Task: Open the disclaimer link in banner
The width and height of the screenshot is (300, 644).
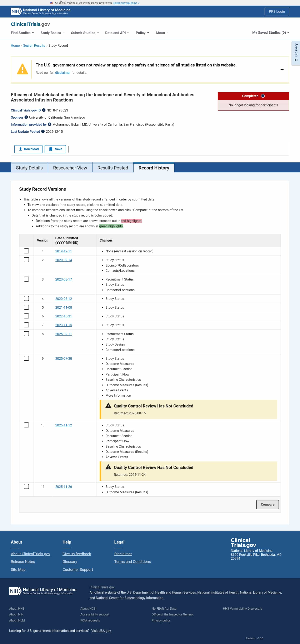Action: [x=63, y=73]
